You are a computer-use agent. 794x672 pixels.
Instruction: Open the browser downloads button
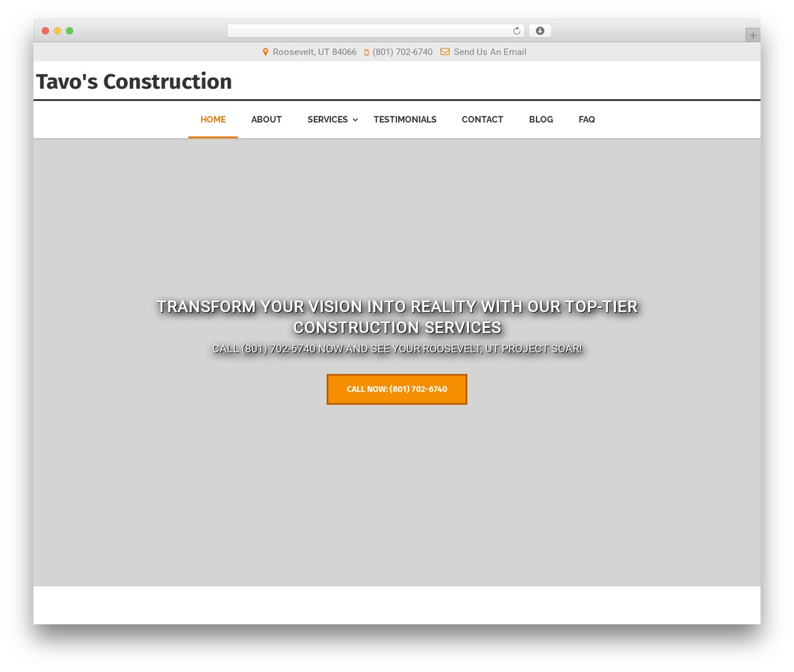[x=540, y=31]
